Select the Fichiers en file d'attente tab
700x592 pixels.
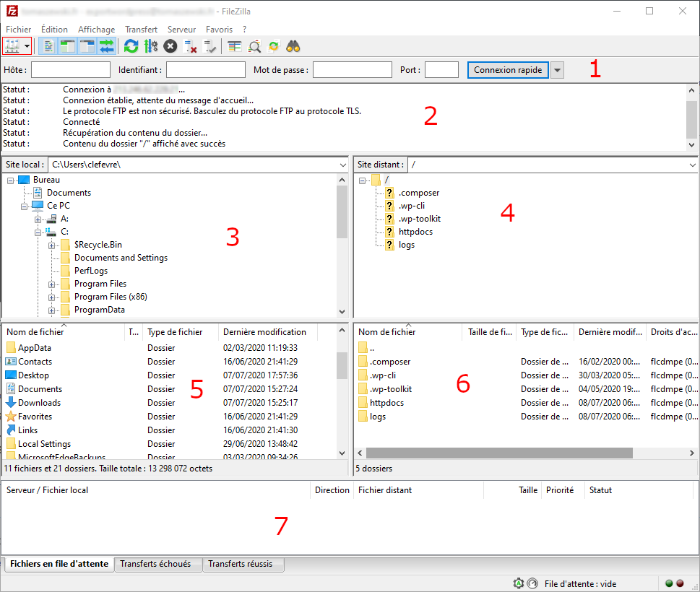pos(59,564)
